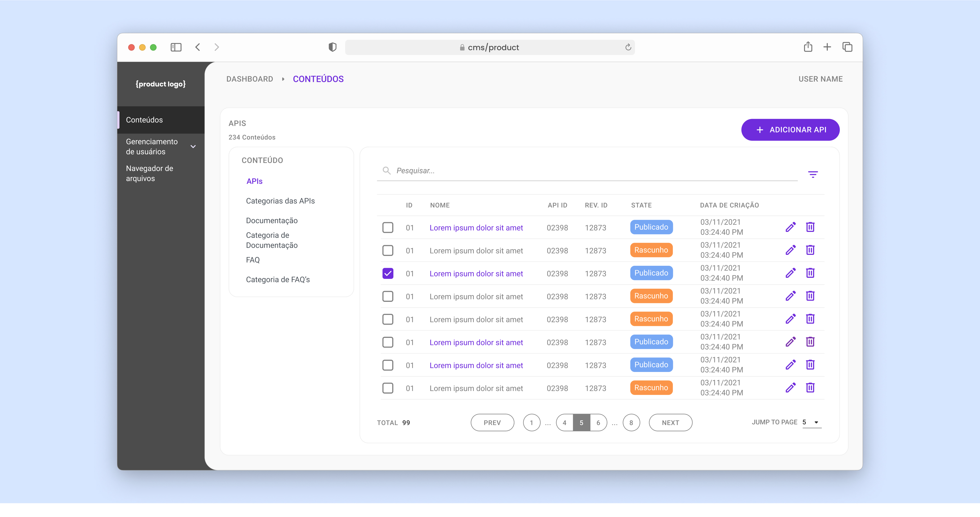
Task: Expand the Gerenciamento de usuários chevron
Action: pyautogui.click(x=193, y=146)
